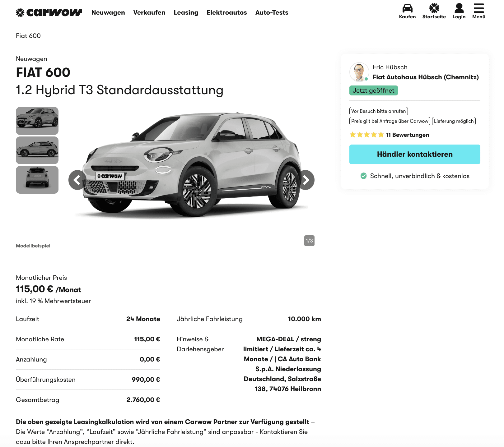Open the Kaufen car icon
This screenshot has height=447, width=504.
[407, 8]
